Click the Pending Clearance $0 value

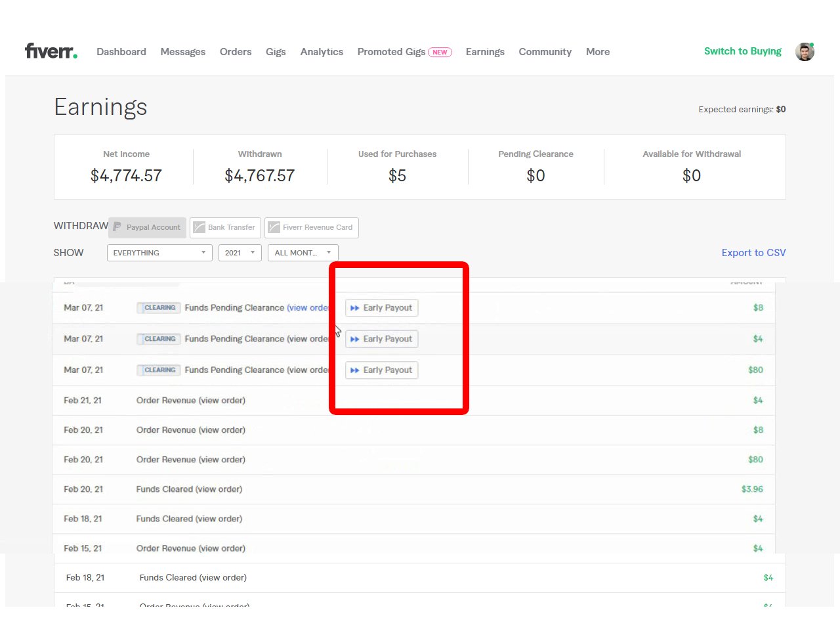point(535,176)
